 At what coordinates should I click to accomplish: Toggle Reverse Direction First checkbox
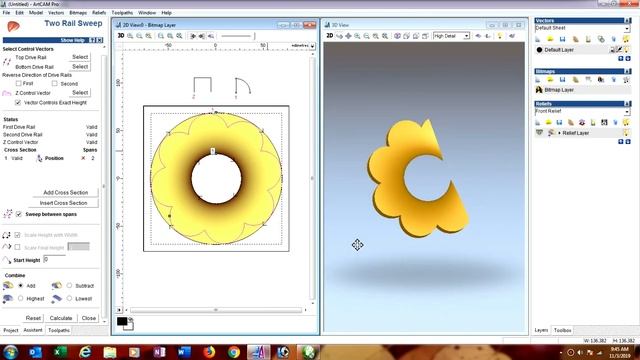point(18,83)
